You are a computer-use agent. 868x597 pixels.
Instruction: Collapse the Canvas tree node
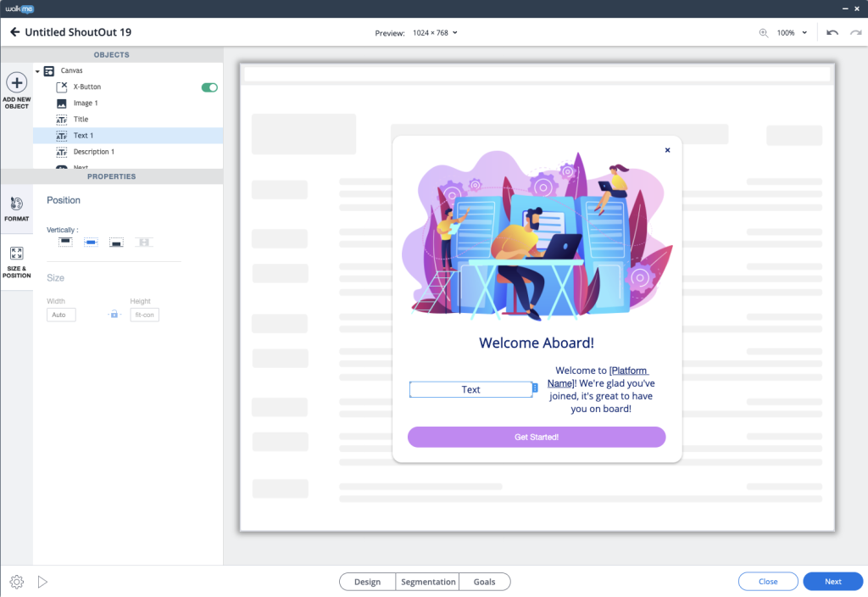[x=37, y=71]
